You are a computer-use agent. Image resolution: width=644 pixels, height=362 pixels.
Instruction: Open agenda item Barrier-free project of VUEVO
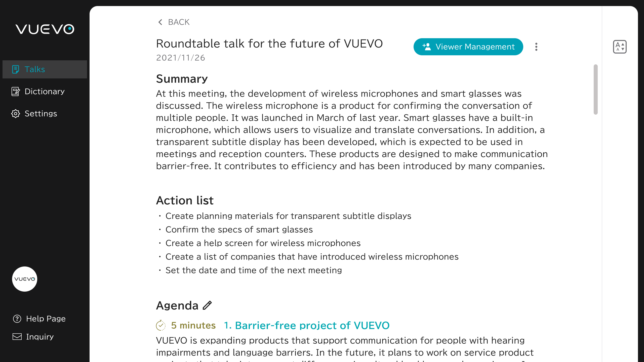coord(307,325)
